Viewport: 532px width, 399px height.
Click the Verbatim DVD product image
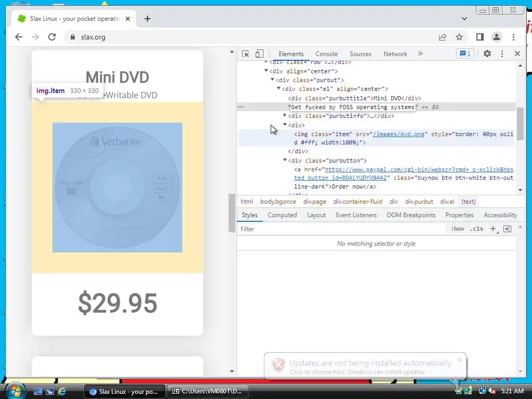pos(117,187)
